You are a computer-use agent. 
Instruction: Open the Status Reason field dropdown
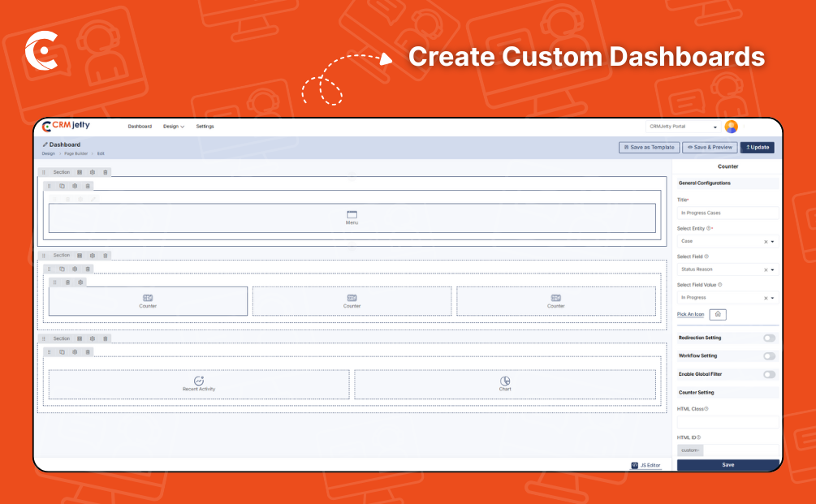click(772, 269)
